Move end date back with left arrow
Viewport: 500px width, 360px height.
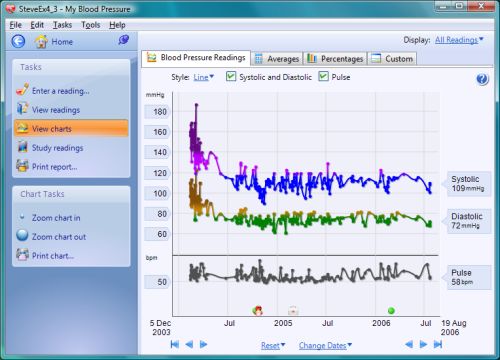coord(409,344)
